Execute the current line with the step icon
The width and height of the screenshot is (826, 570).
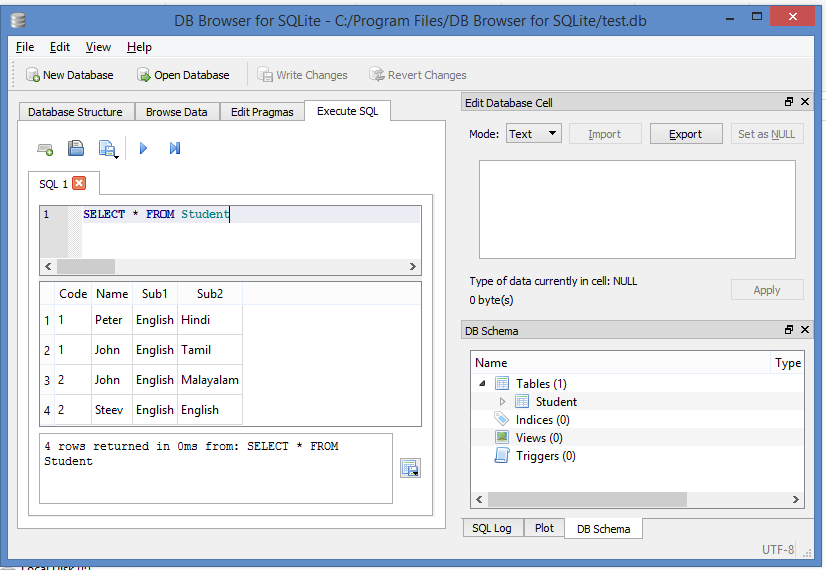[x=175, y=149]
